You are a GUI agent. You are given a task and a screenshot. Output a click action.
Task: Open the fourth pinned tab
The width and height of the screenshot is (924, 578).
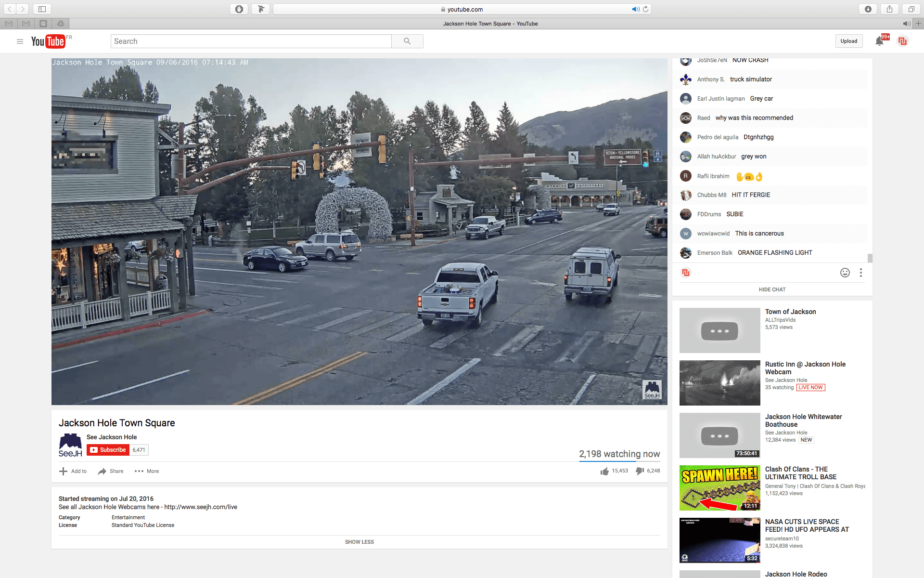tap(61, 24)
